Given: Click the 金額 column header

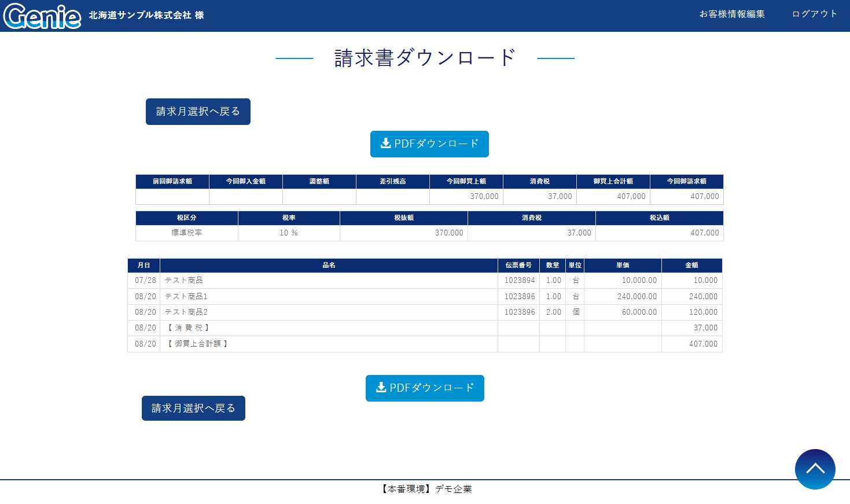Looking at the screenshot, I should point(692,266).
